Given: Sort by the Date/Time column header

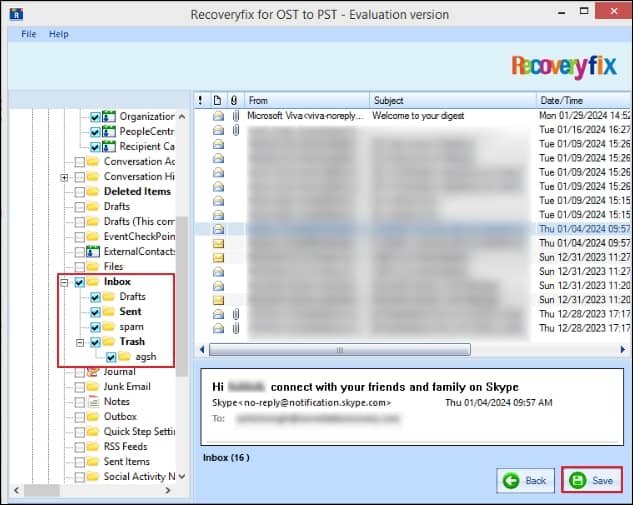Looking at the screenshot, I should 584,100.
